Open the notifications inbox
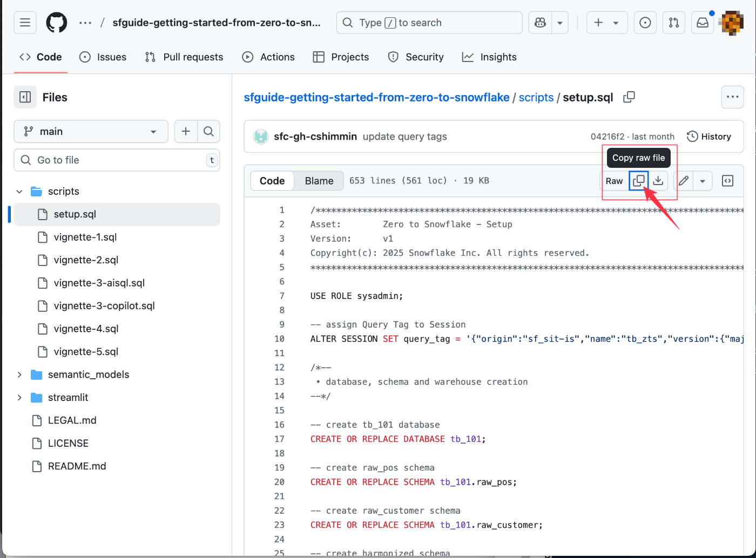756x558 pixels. [x=703, y=23]
